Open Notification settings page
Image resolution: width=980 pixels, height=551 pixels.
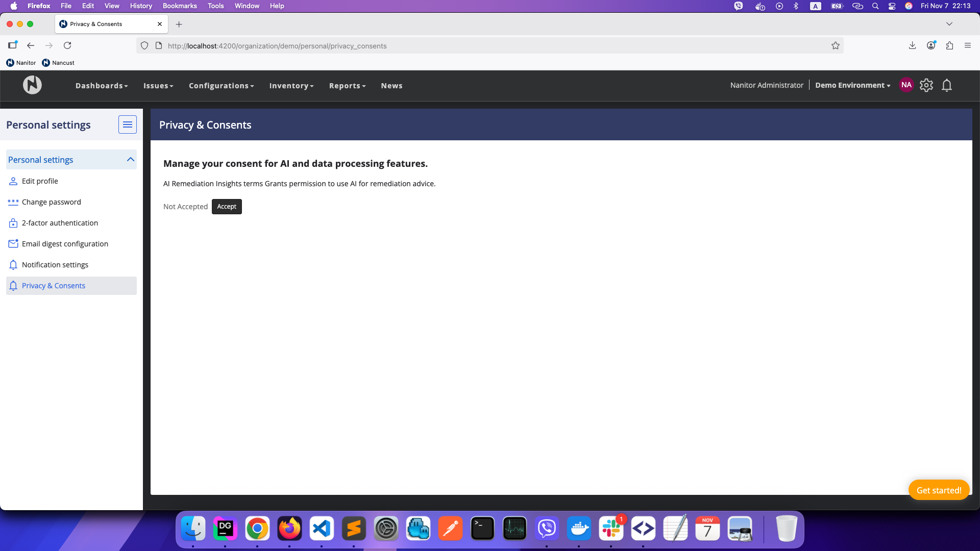coord(55,265)
